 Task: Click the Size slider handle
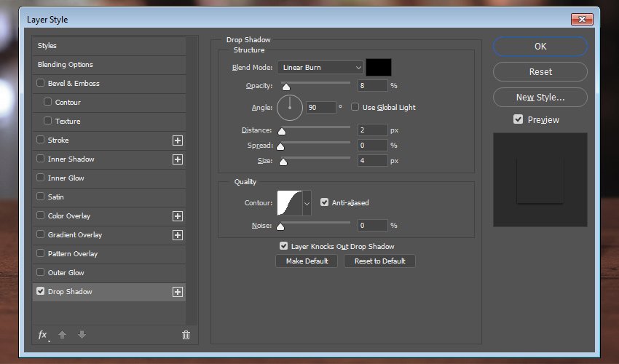(283, 162)
